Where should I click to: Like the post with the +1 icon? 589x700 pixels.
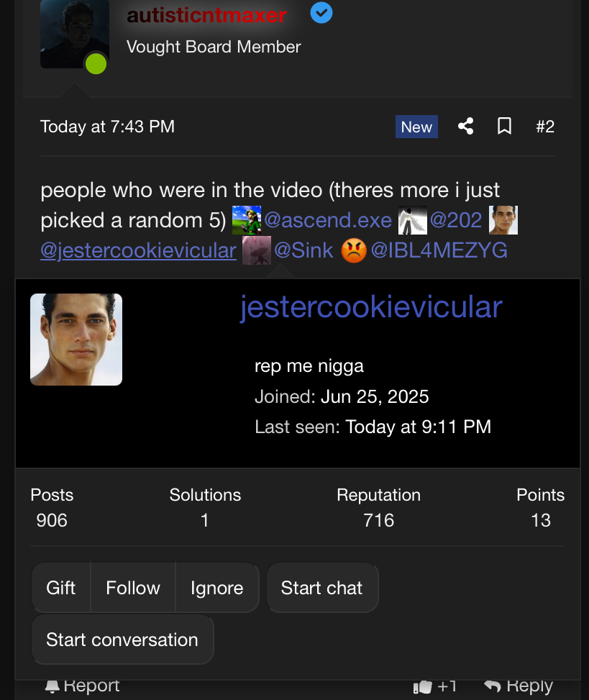[436, 687]
